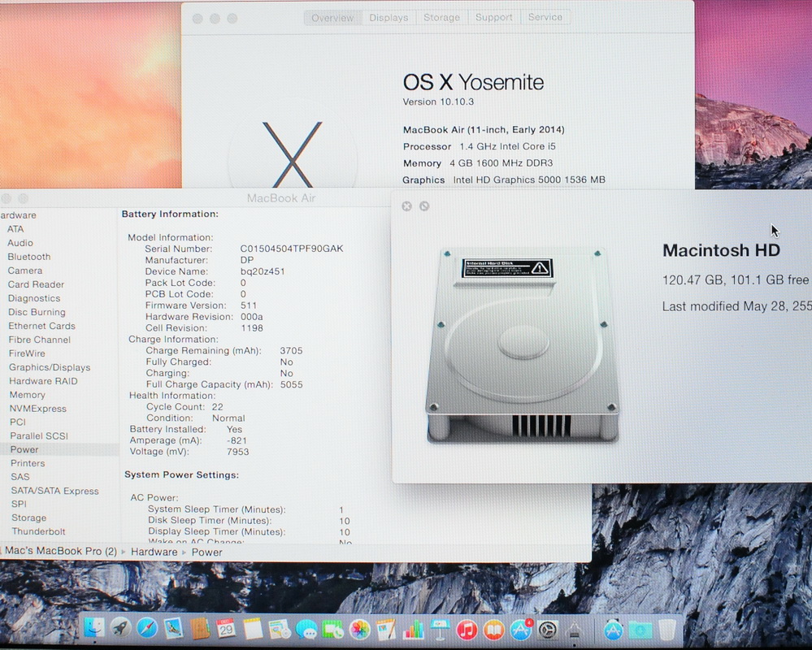Open Notes icon in Dock
Image resolution: width=812 pixels, height=650 pixels.
click(x=254, y=630)
